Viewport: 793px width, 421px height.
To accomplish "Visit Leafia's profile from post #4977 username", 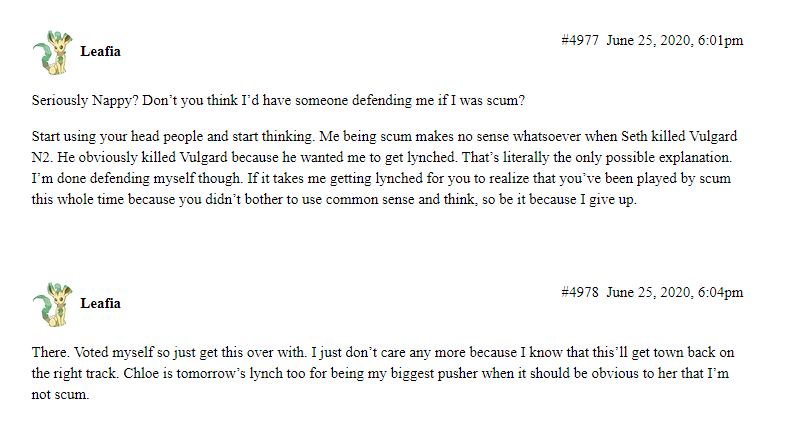I will coord(100,52).
